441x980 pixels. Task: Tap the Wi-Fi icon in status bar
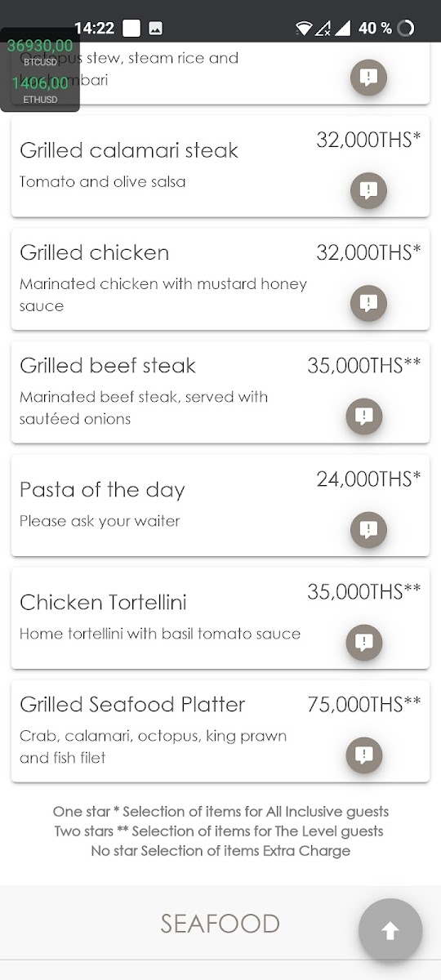coord(304,29)
